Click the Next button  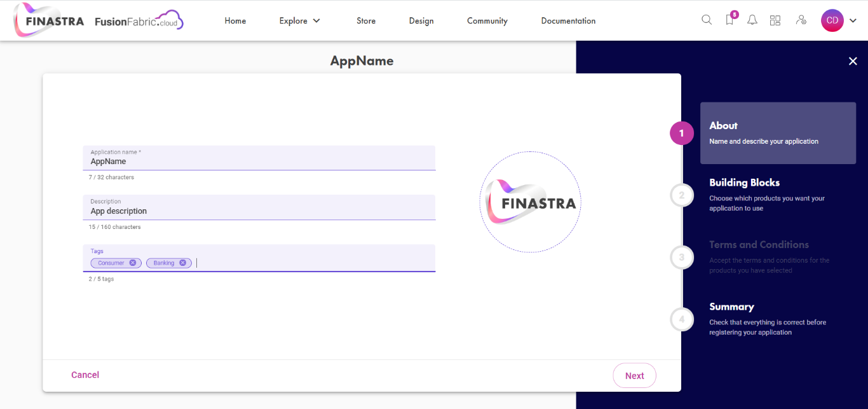634,375
